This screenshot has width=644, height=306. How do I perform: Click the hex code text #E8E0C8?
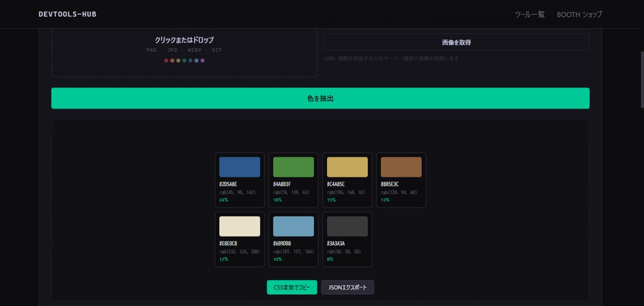228,244
